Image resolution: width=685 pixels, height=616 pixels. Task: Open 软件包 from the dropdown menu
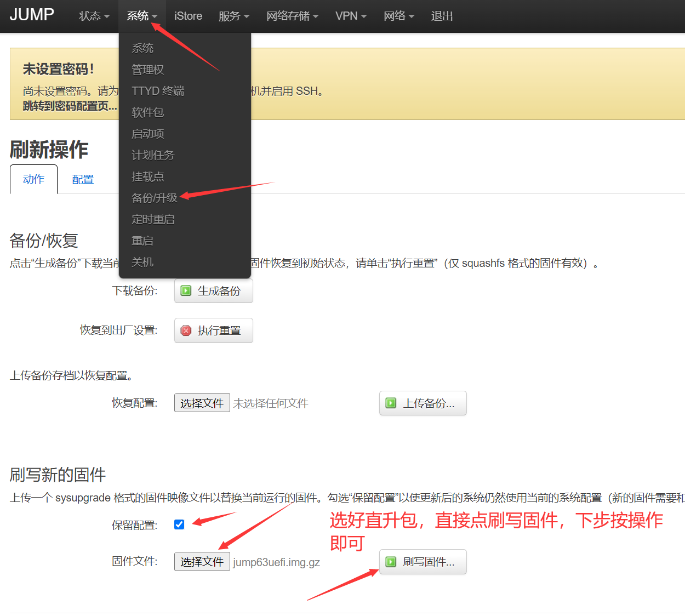pos(148,112)
